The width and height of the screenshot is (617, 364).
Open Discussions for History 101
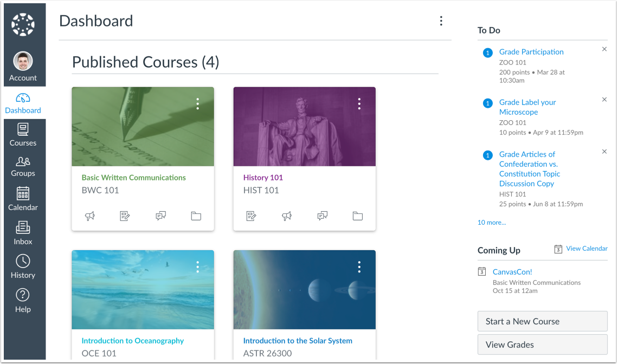[322, 216]
